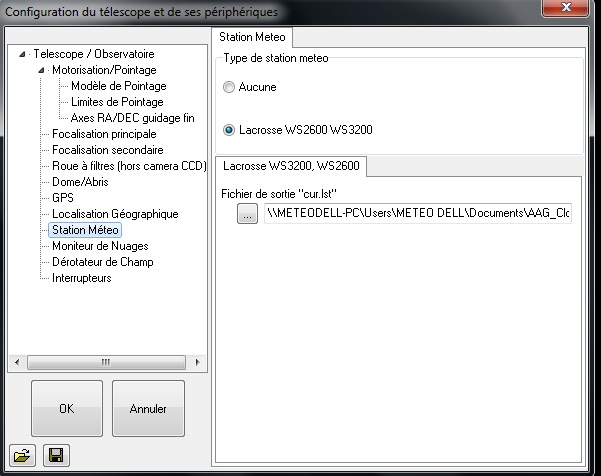Collapse the Motorisation/Pointage tree node
The image size is (601, 476).
(41, 70)
